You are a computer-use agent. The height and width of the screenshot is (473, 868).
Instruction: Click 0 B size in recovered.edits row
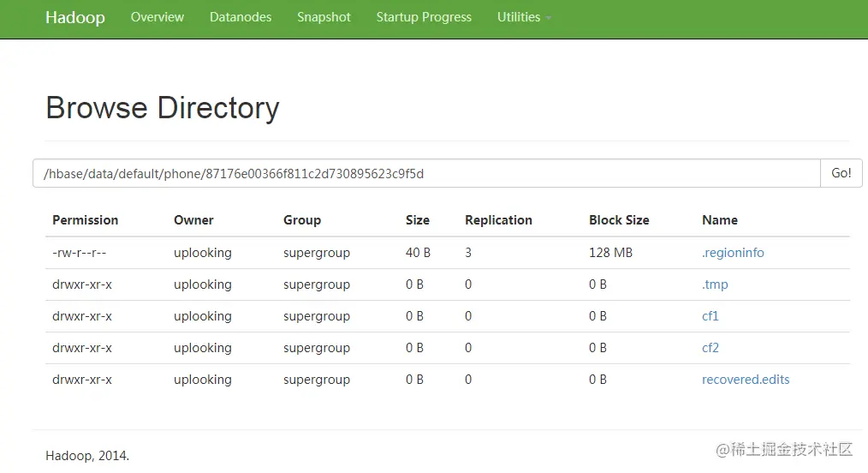414,380
